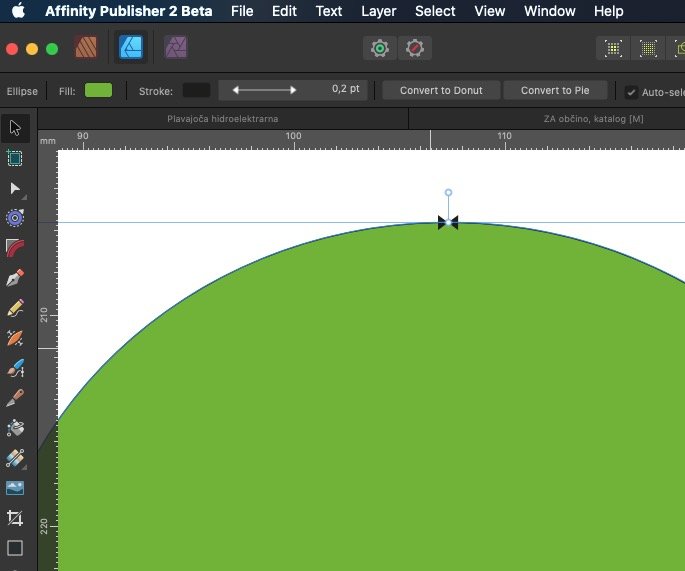Select the Fill bucket tool

[x=15, y=428]
